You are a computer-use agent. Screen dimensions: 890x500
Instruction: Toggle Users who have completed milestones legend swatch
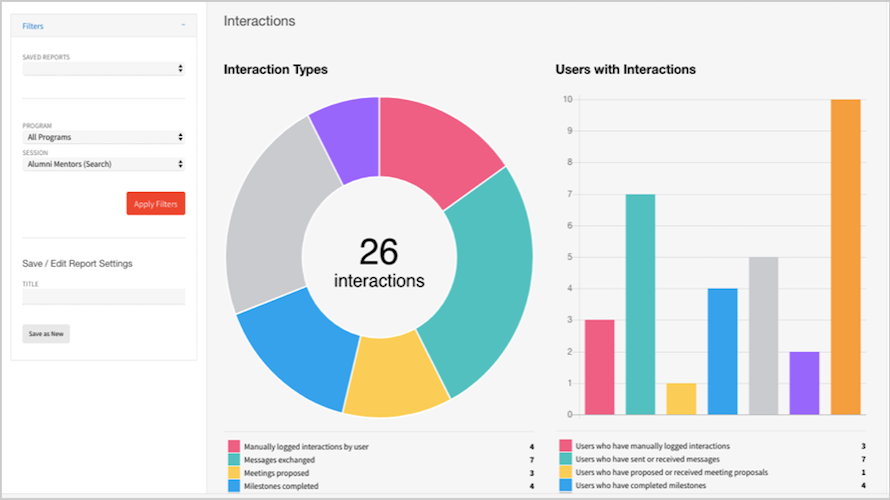point(565,485)
